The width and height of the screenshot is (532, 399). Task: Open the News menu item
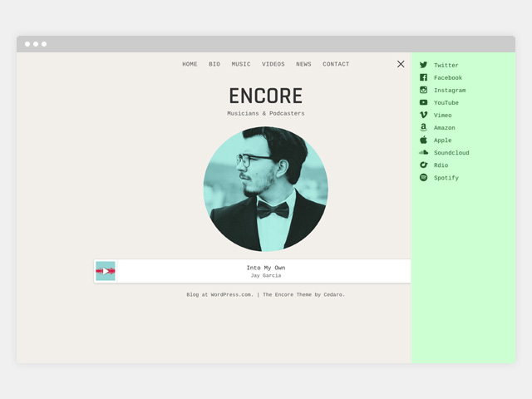coord(303,64)
